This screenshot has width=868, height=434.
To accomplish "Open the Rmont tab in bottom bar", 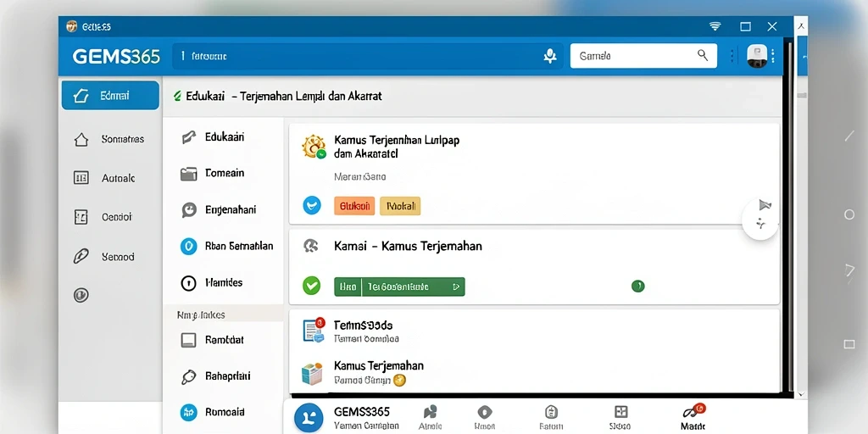I will 484,418.
